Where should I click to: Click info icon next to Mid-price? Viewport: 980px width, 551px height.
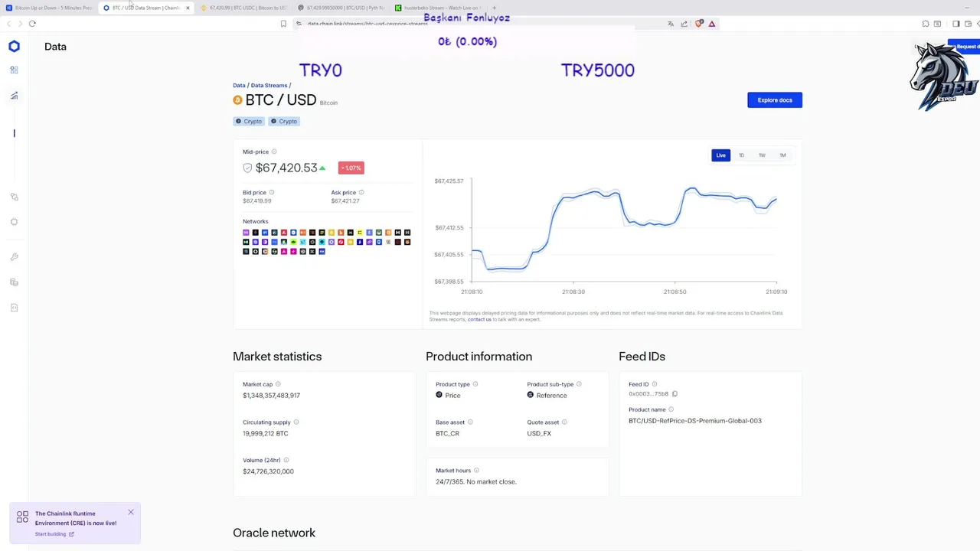[x=274, y=152]
